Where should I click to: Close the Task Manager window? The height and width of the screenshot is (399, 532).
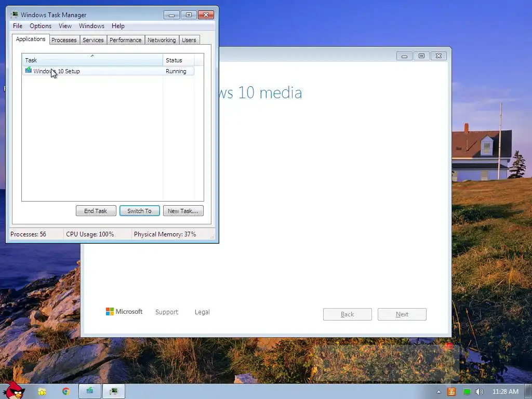(x=206, y=15)
